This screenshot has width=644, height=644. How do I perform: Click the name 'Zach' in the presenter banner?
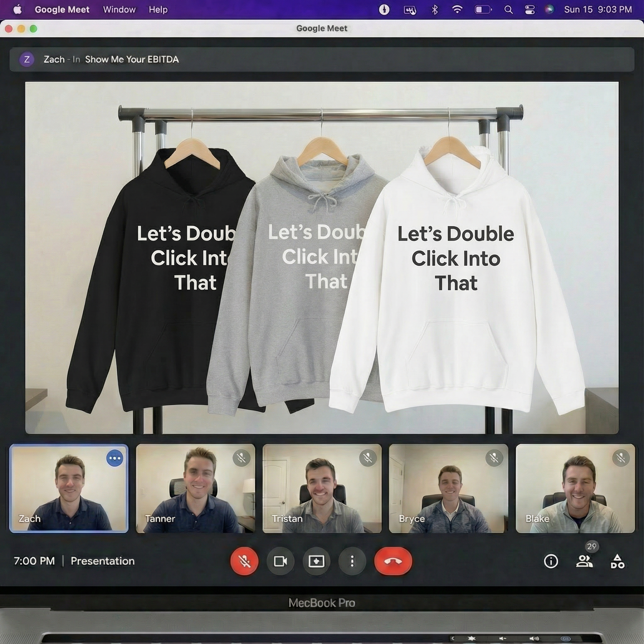[54, 60]
